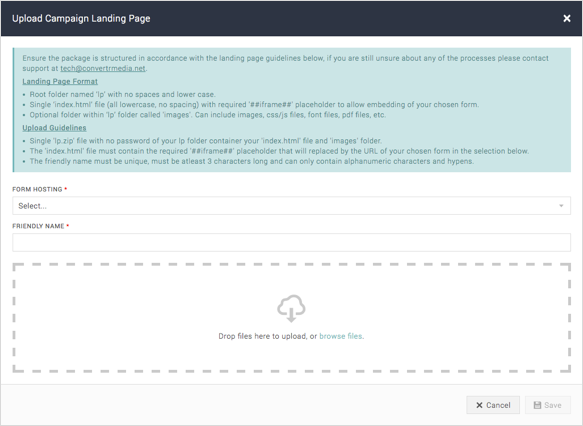Click the FORM HOSTING field label
This screenshot has height=426, width=583.
pos(37,189)
